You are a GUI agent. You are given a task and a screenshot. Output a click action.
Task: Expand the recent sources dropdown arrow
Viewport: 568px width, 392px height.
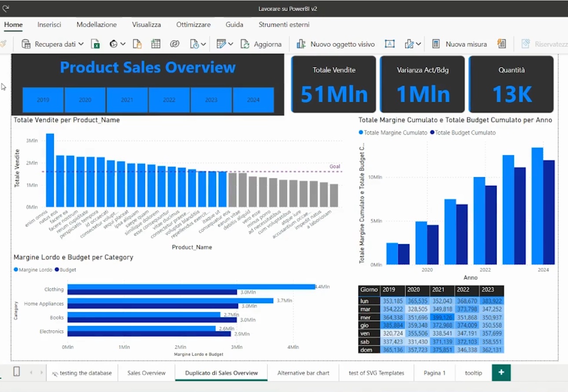(203, 44)
